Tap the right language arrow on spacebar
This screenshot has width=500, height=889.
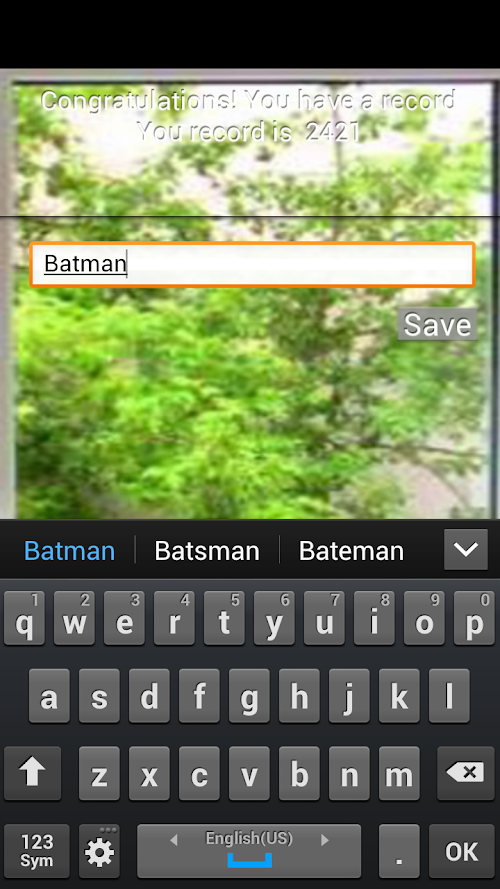point(325,840)
